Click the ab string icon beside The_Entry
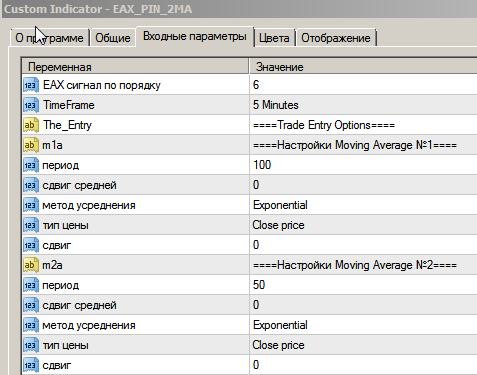477x375 pixels. click(31, 125)
